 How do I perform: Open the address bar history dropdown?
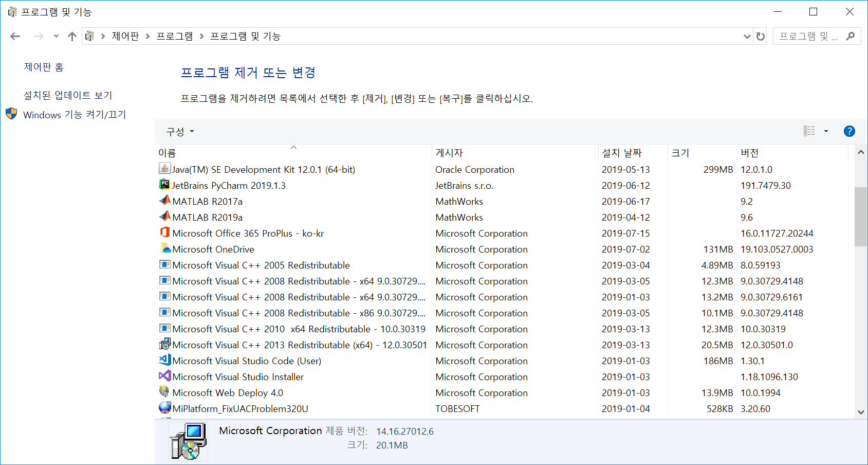click(747, 37)
